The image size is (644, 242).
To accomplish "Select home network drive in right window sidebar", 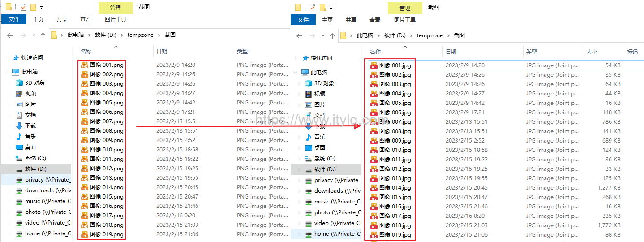I will [x=326, y=234].
